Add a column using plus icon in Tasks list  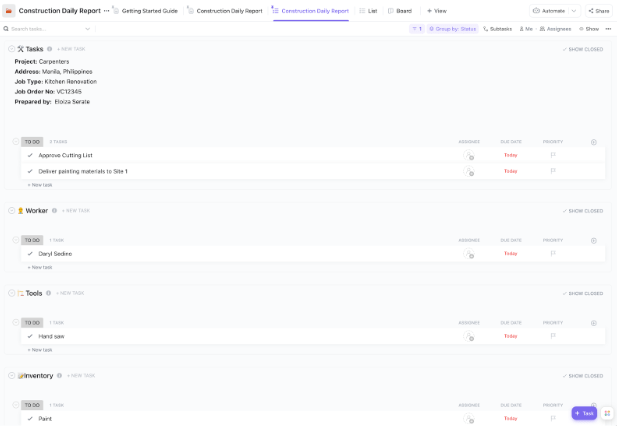(x=594, y=142)
